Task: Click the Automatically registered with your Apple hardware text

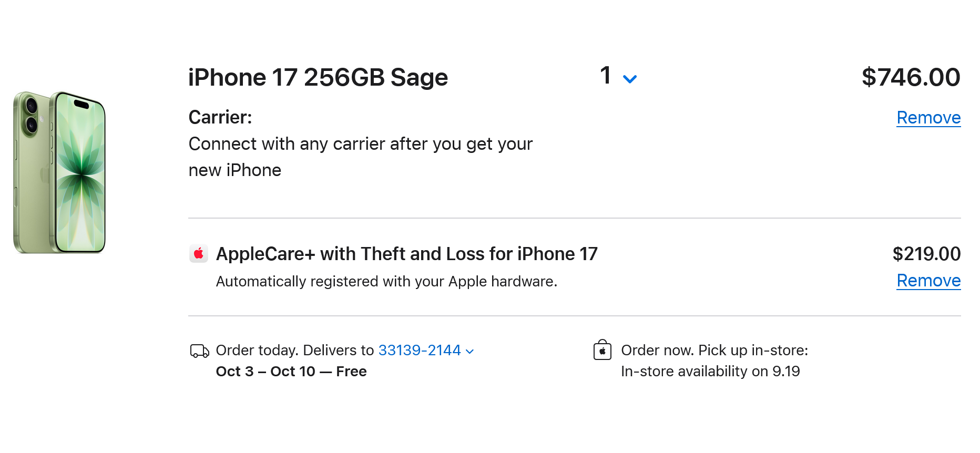Action: pos(386,281)
